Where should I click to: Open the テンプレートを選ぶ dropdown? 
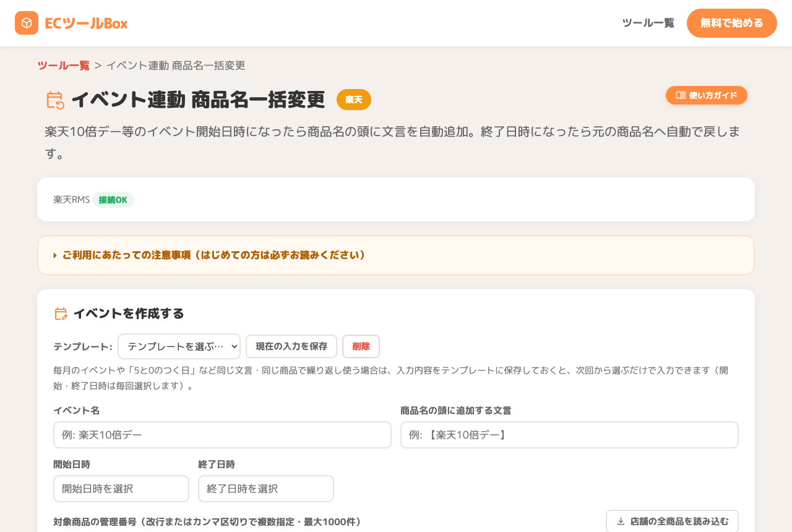click(x=179, y=346)
